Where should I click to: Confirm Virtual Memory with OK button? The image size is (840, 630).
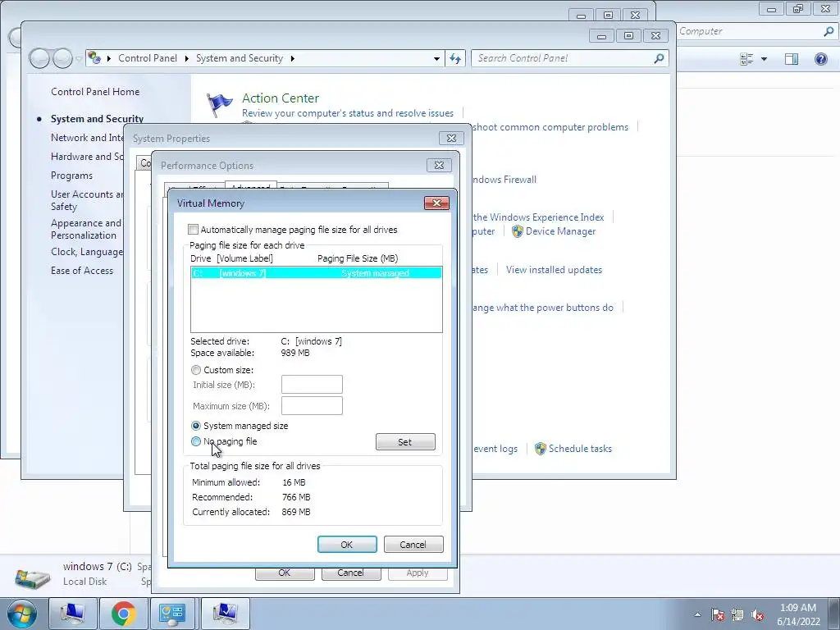coord(347,545)
